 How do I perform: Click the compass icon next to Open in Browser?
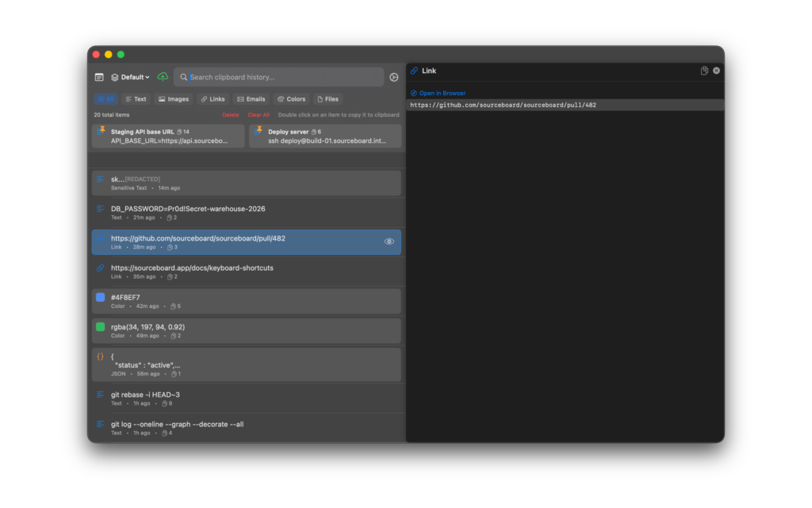(414, 94)
